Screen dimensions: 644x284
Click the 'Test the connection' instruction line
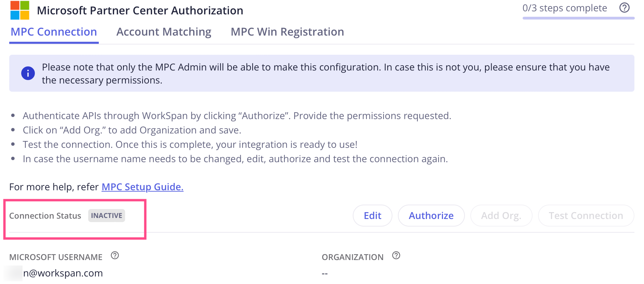coord(190,144)
